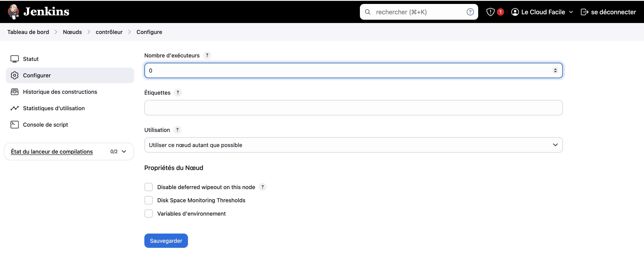
Task: Click the se déconnecter logout icon
Action: point(584,12)
